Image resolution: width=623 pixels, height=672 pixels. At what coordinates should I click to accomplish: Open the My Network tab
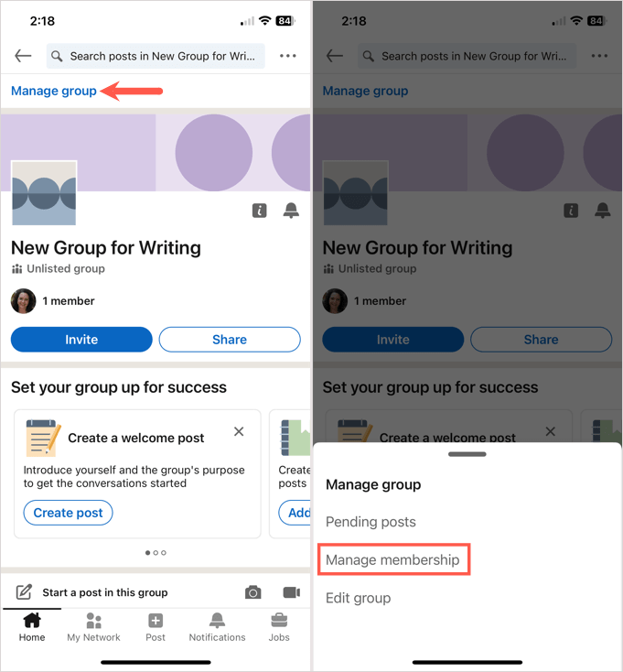pyautogui.click(x=93, y=627)
